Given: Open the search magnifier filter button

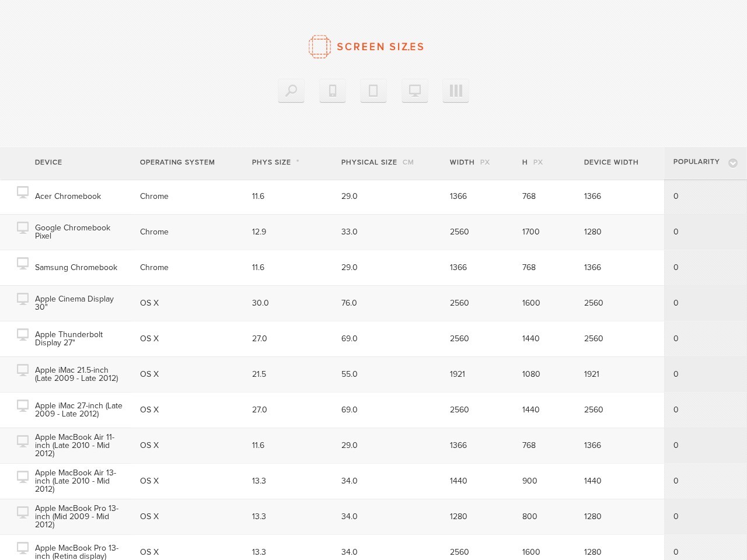Looking at the screenshot, I should 291,90.
